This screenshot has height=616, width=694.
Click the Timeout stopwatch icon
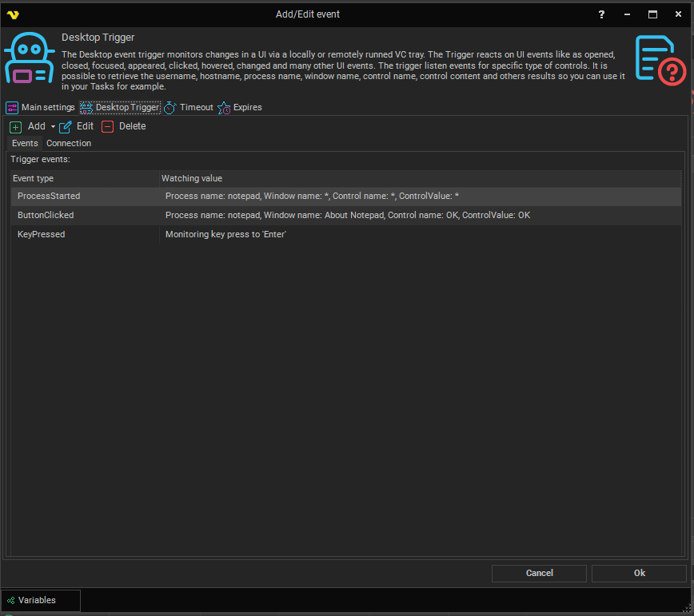click(x=170, y=108)
